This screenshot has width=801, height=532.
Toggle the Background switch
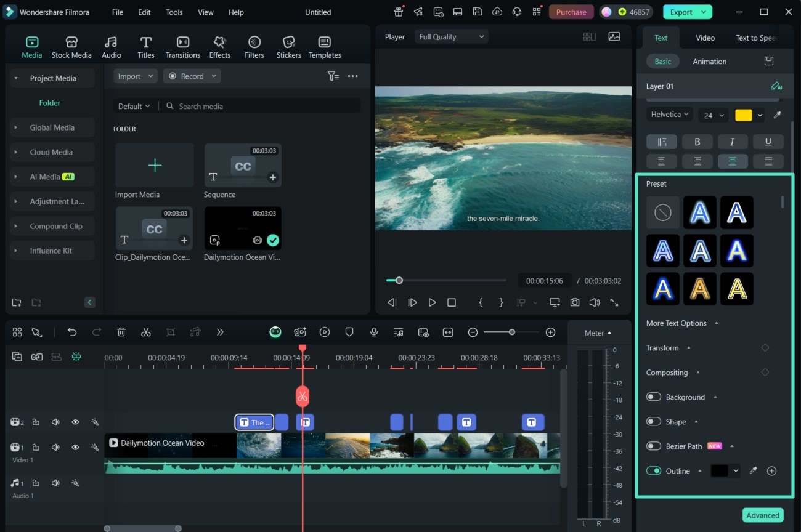pyautogui.click(x=653, y=397)
